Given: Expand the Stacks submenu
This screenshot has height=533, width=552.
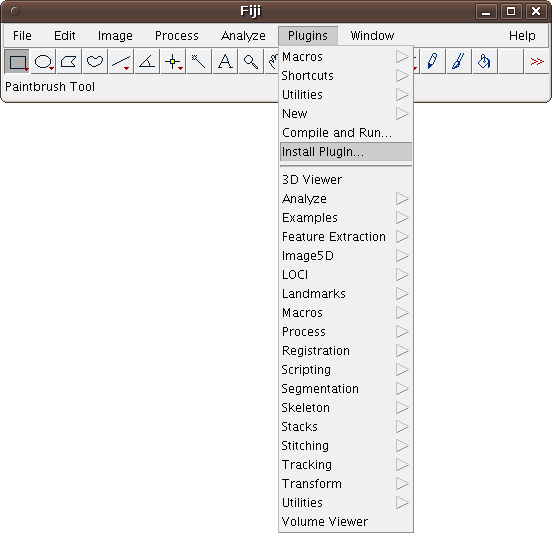Looking at the screenshot, I should pyautogui.click(x=346, y=427).
